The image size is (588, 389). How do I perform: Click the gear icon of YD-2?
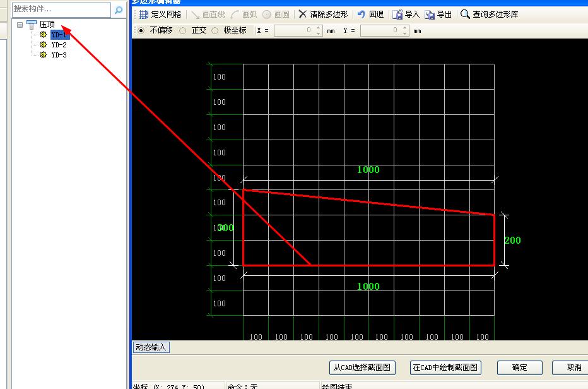[x=43, y=45]
